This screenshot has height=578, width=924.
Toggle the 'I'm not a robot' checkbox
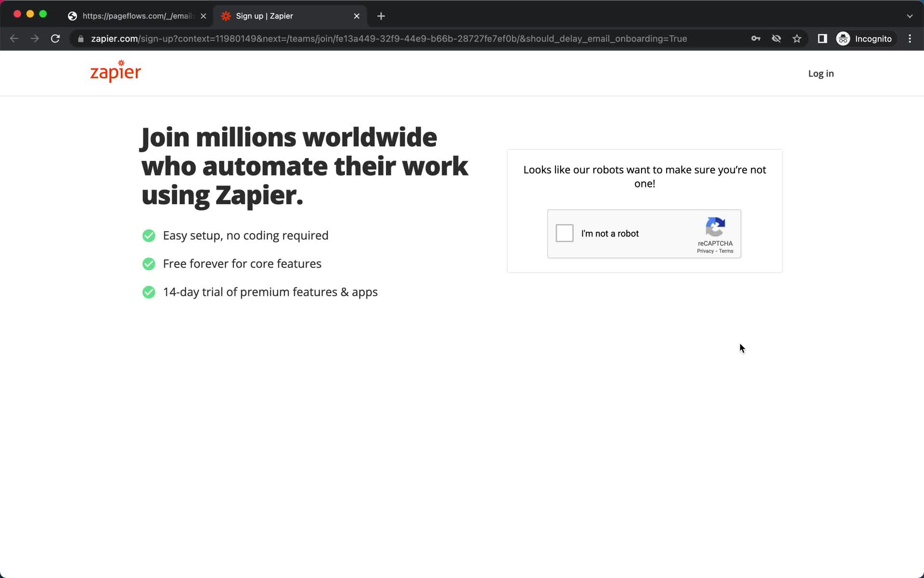tap(564, 233)
